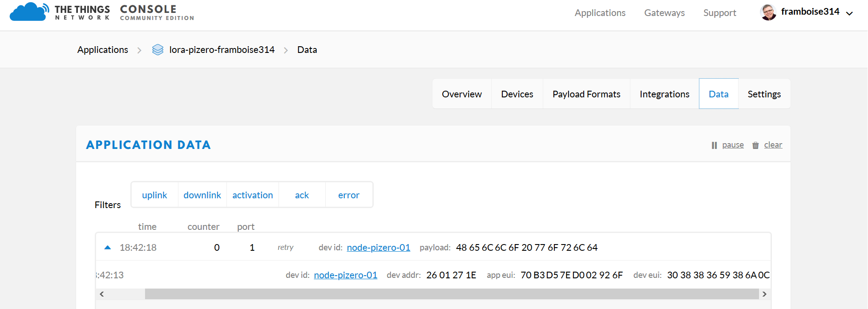Click the horizontal scrollbar thumb
This screenshot has width=868, height=309.
(x=452, y=294)
